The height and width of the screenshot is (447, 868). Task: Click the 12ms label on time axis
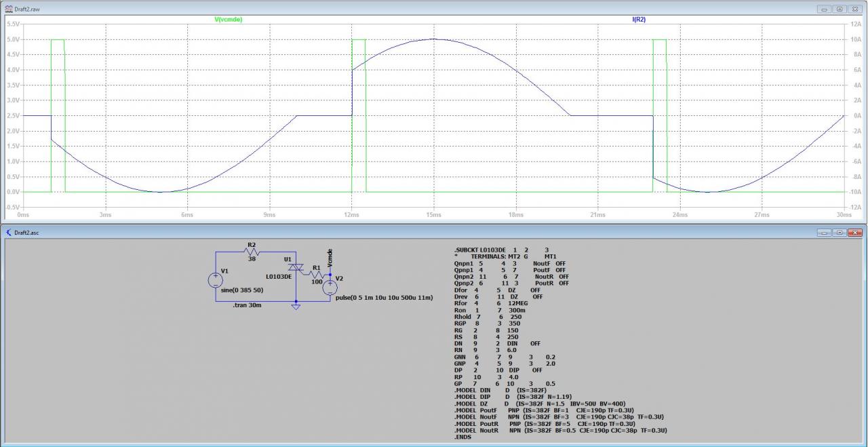point(351,215)
